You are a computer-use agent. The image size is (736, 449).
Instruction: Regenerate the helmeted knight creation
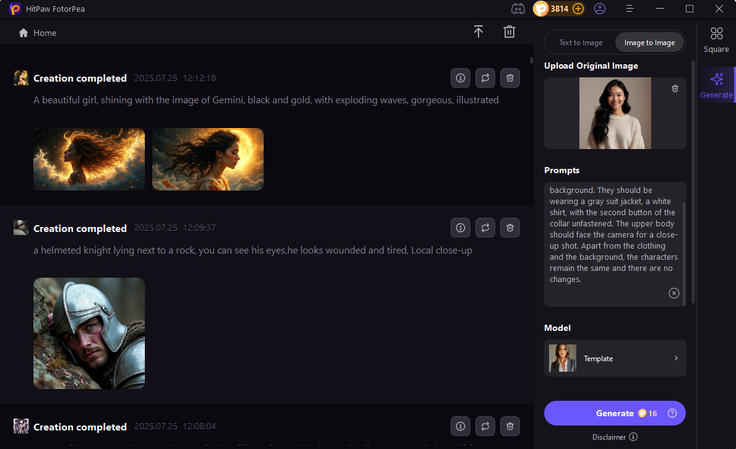(x=485, y=228)
